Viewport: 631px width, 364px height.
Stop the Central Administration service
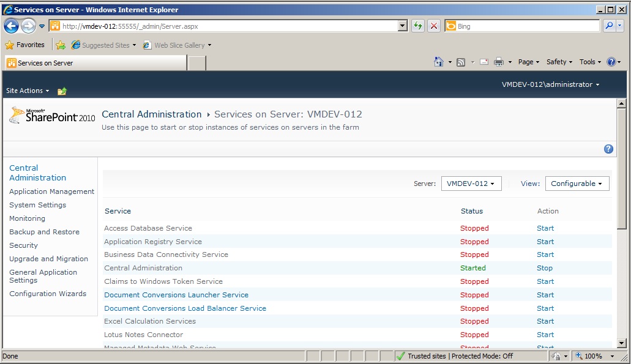543,268
